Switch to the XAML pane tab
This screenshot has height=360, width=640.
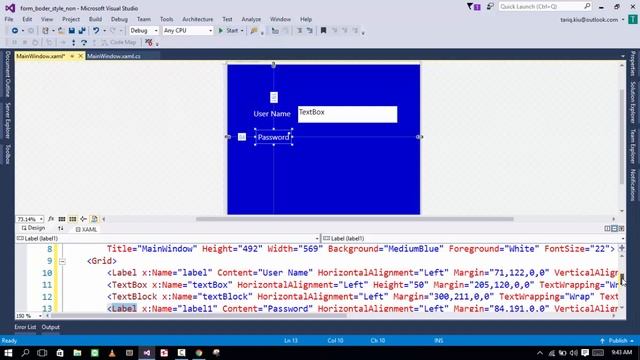(87, 229)
